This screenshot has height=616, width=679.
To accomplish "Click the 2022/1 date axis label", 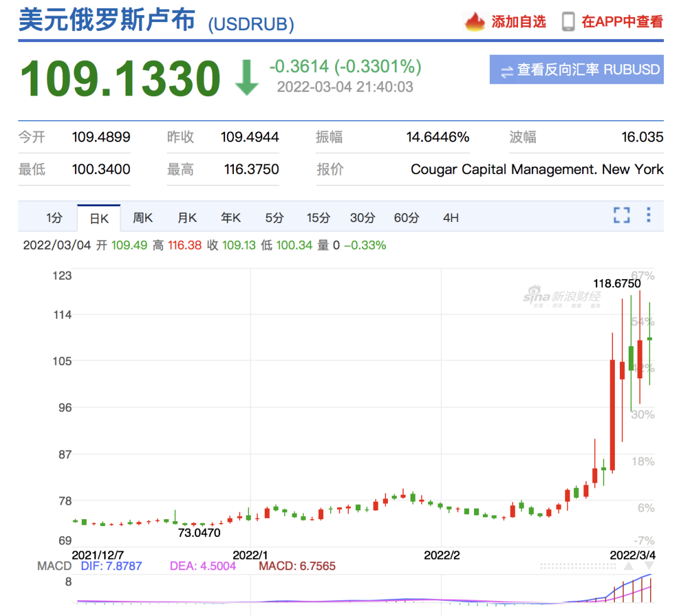I will (x=250, y=555).
